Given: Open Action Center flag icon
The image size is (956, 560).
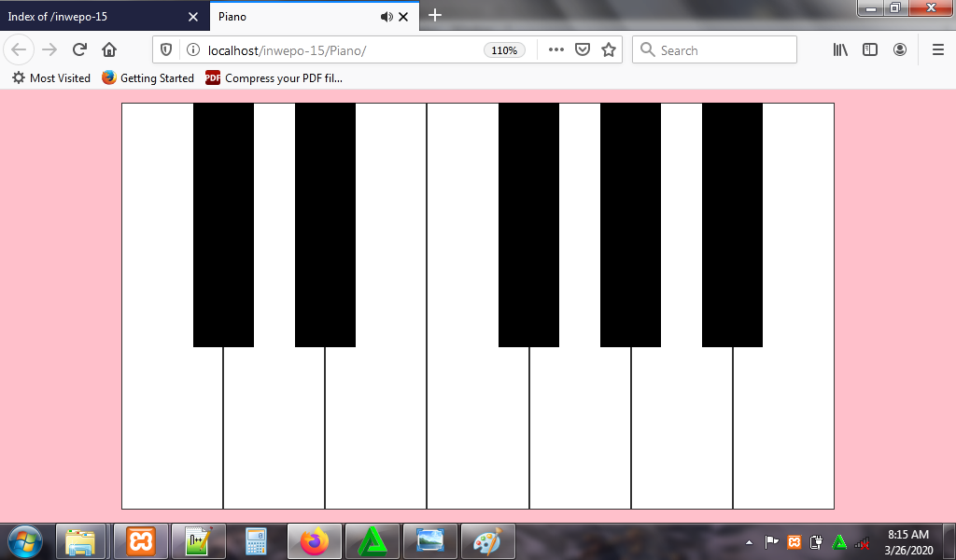Looking at the screenshot, I should point(771,541).
